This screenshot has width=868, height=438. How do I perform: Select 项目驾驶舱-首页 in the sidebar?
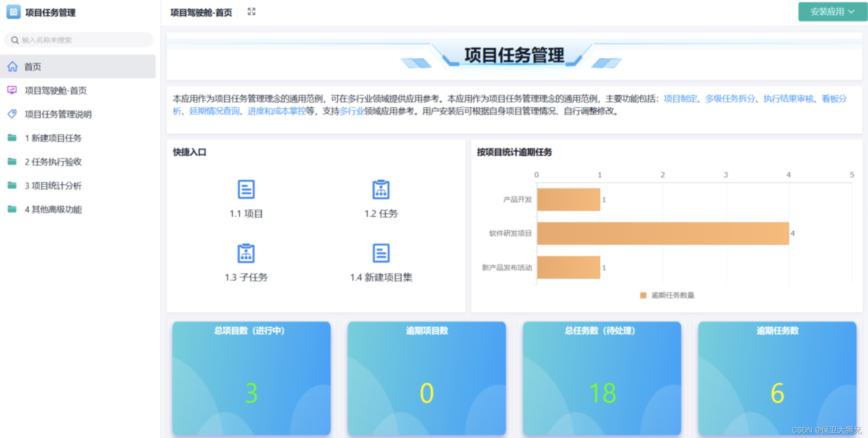coord(56,90)
